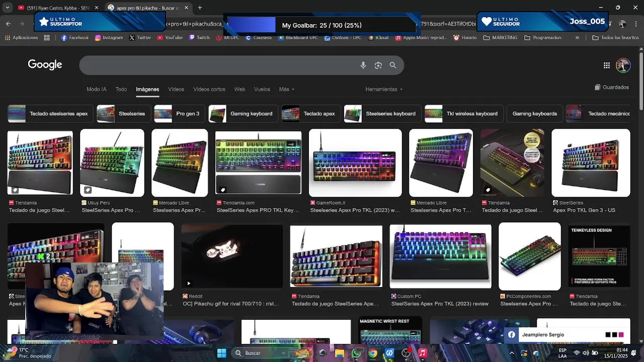Screen dimensions: 644x362
Task: Open the MARKETING bookmarks folder
Action: (x=500, y=38)
